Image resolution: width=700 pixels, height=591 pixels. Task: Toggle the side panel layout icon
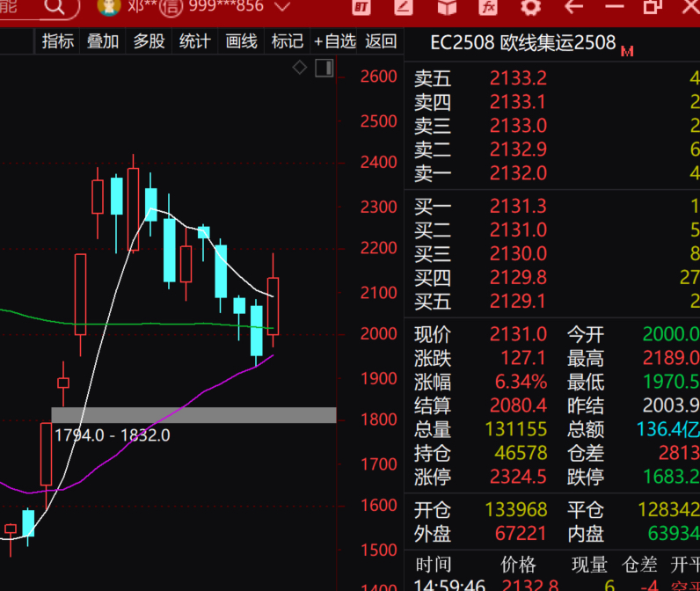pos(324,69)
